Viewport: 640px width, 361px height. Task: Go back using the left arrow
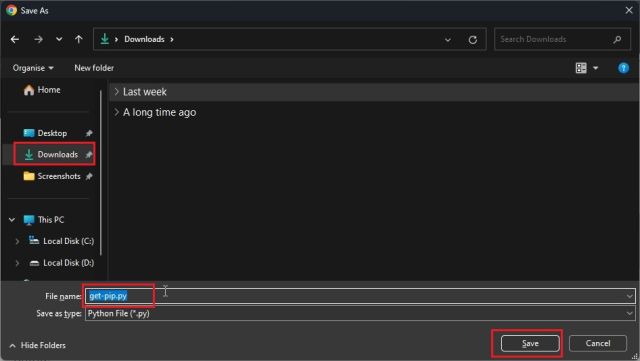click(x=15, y=39)
